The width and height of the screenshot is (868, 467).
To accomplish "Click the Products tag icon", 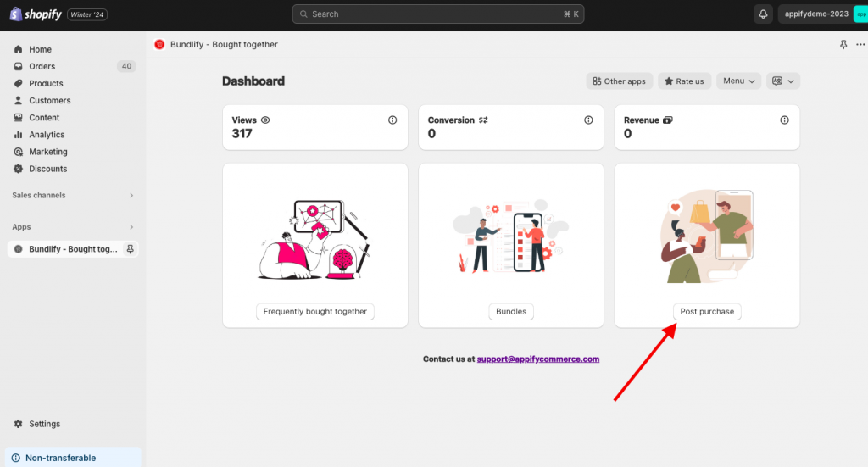I will click(x=19, y=84).
